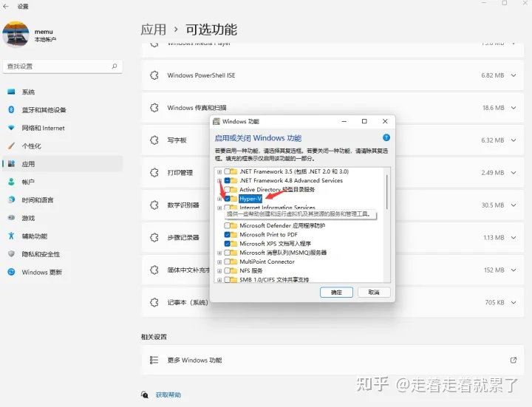Screen dimensions: 532x407
Task: Toggle the .NET Framework 3.5 checkbox
Action: [x=228, y=171]
